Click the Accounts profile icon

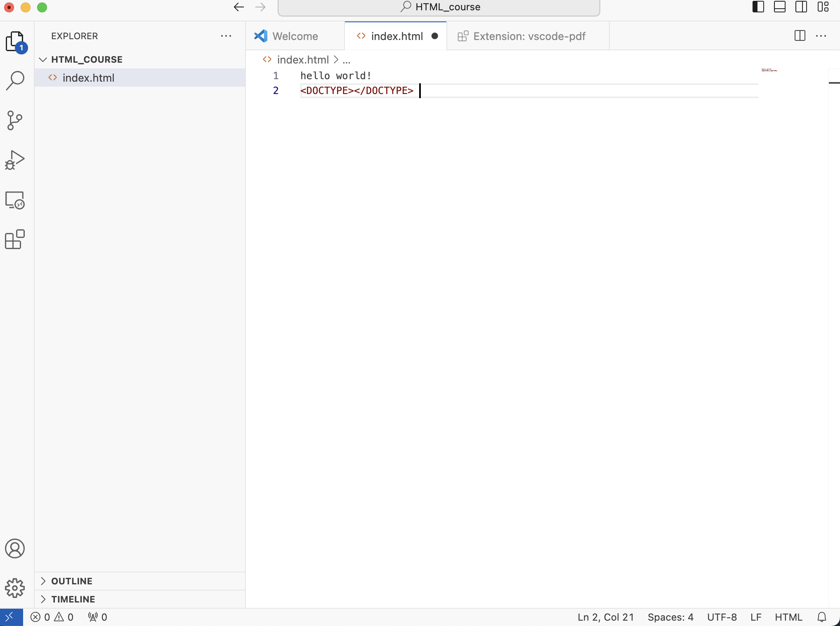[x=15, y=548]
